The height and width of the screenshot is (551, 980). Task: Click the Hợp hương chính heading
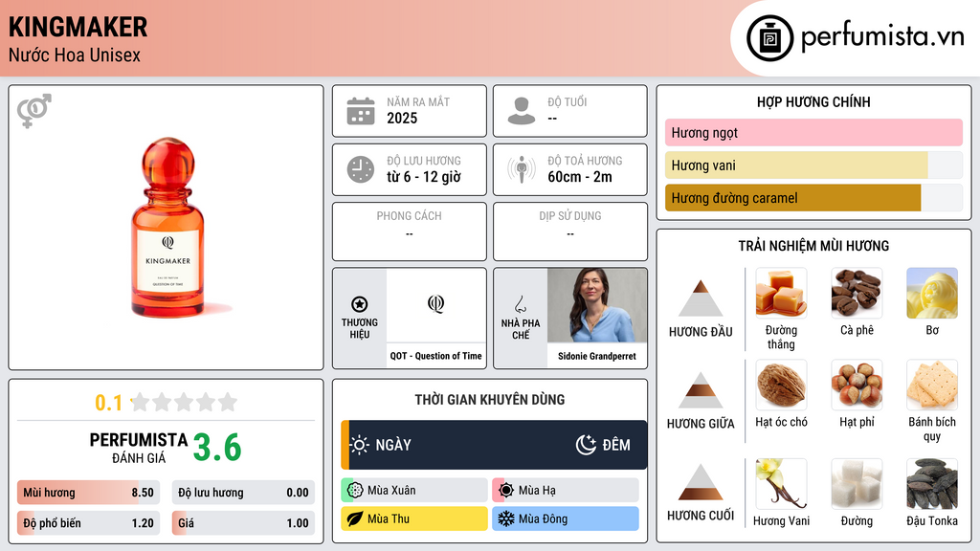point(813,101)
